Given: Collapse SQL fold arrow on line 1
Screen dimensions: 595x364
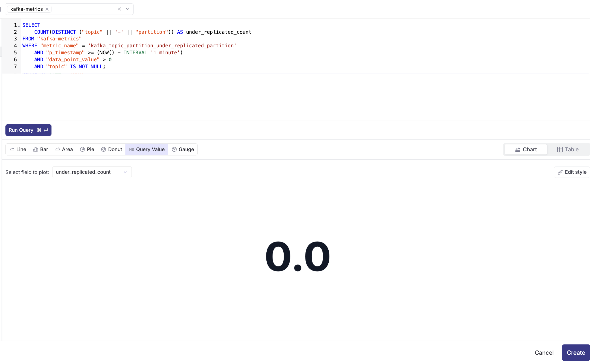Looking at the screenshot, I should [x=19, y=26].
